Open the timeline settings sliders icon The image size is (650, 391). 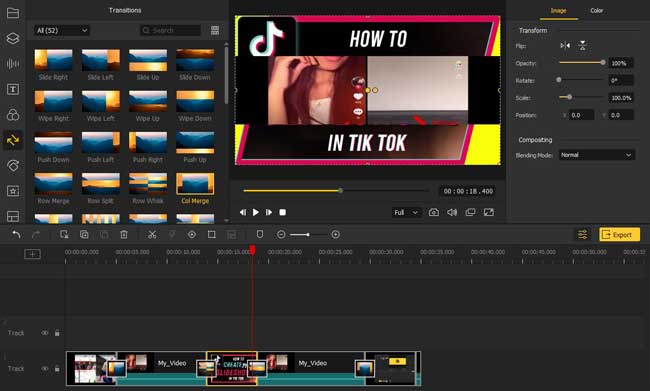point(582,235)
